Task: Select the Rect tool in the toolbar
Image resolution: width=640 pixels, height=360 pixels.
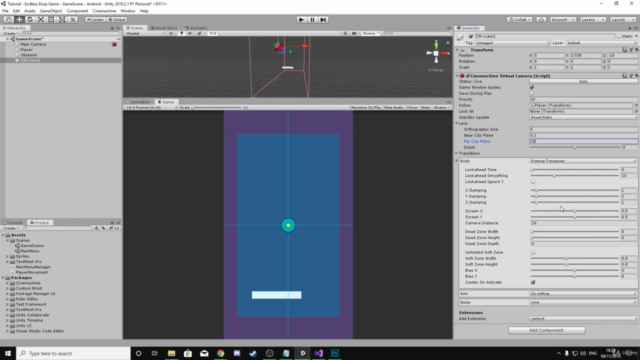Action: click(x=51, y=20)
